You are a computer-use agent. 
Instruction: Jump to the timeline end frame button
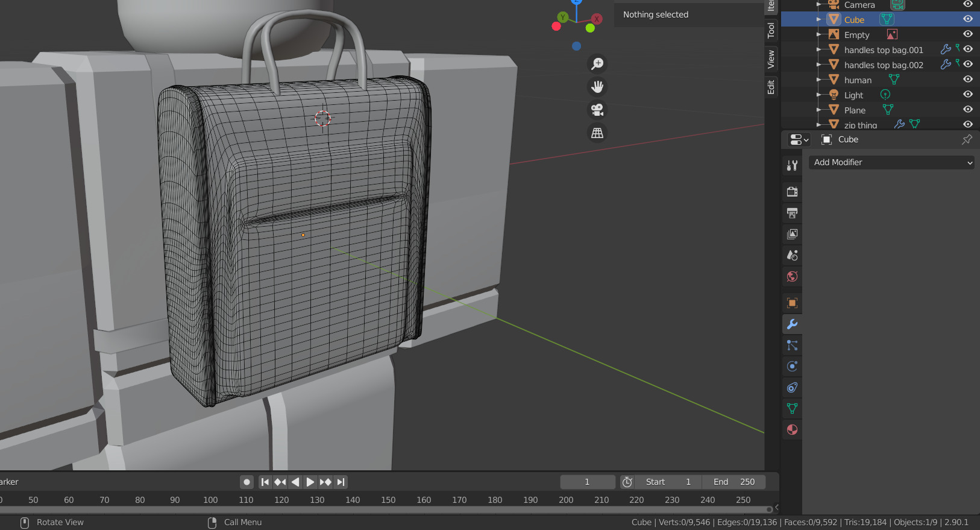click(341, 482)
